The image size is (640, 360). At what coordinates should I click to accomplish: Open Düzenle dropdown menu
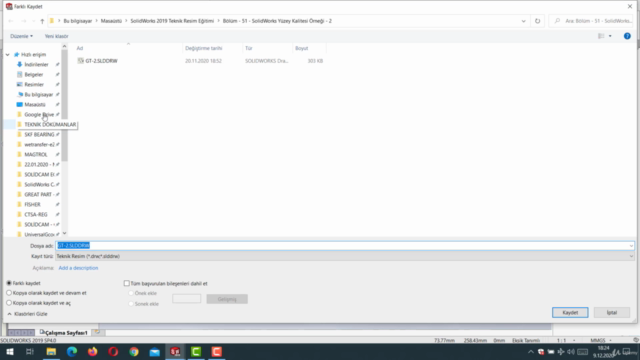coord(22,36)
